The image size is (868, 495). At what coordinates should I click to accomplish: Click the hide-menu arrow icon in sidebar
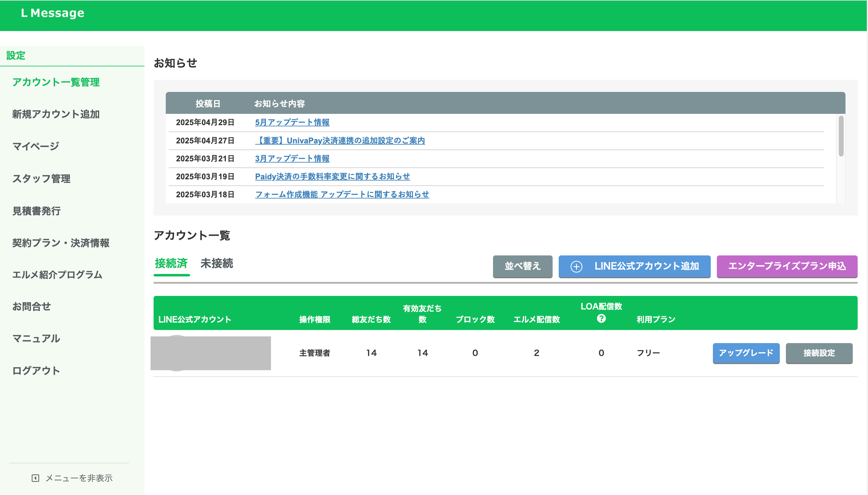click(35, 478)
